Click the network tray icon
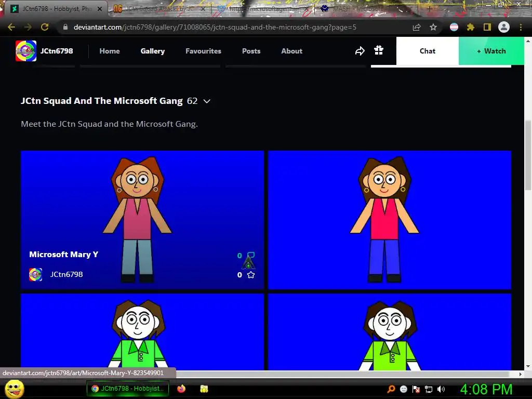This screenshot has height=399, width=532. [x=429, y=389]
